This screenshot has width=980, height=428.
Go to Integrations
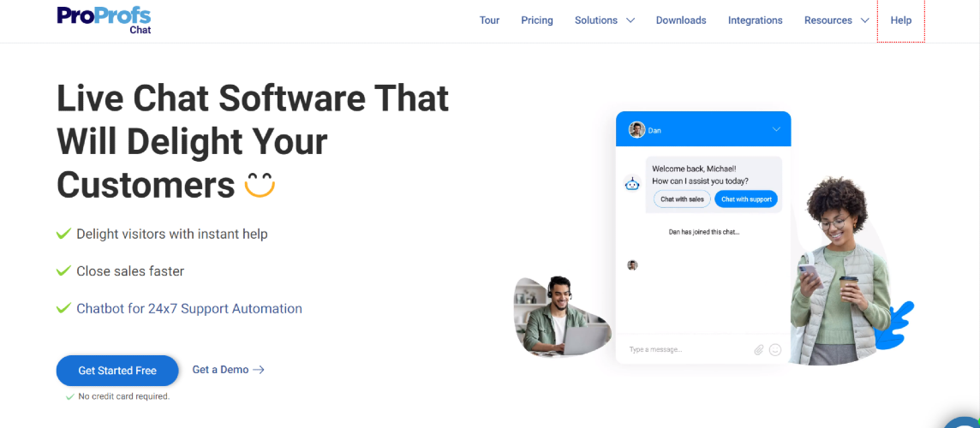755,21
